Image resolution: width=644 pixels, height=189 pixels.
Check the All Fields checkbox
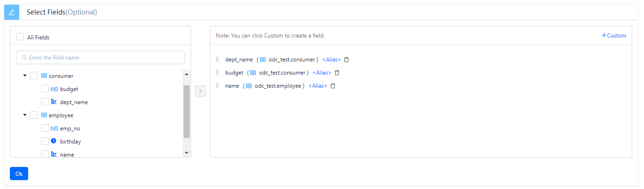click(20, 37)
